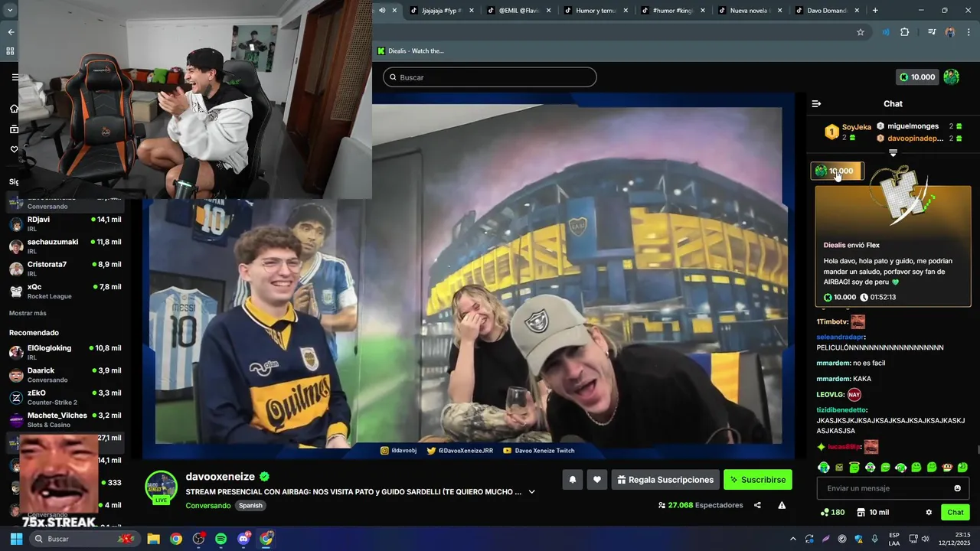This screenshot has height=551, width=980.
Task: Open the zEkO Counter-Strike 2 channel
Action: tap(65, 397)
